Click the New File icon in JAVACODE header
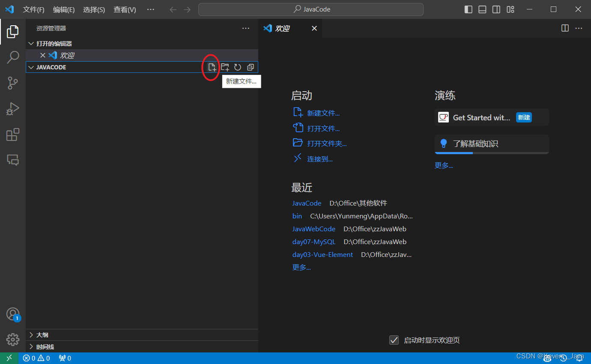The height and width of the screenshot is (364, 591). pyautogui.click(x=212, y=67)
